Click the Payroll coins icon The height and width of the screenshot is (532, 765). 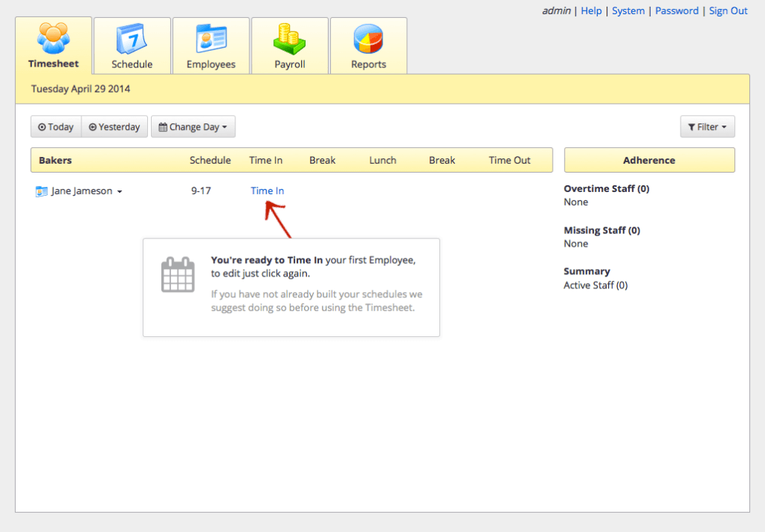click(x=289, y=38)
